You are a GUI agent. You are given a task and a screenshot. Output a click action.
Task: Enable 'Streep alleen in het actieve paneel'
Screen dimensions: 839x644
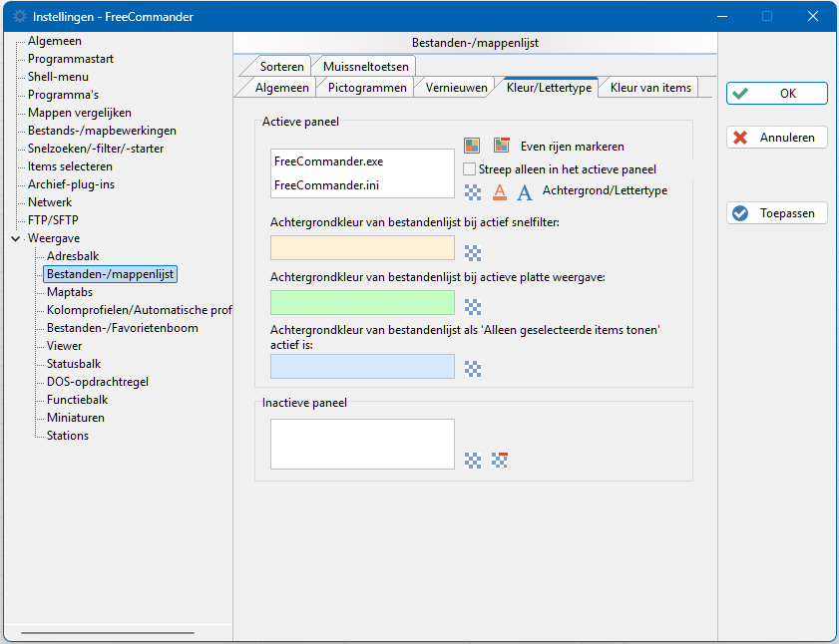point(471,169)
